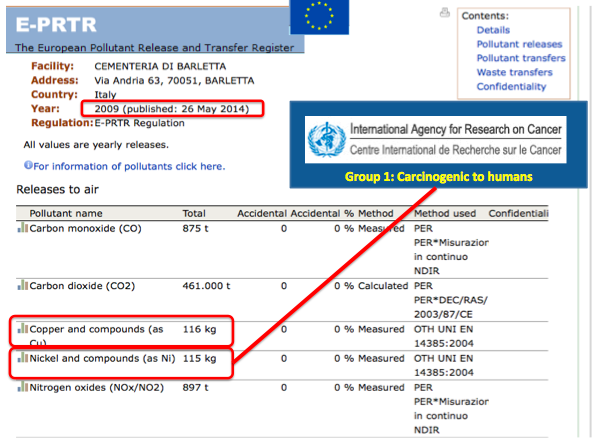This screenshot has width=595, height=441.
Task: Jump to Details in Contents
Action: [493, 30]
